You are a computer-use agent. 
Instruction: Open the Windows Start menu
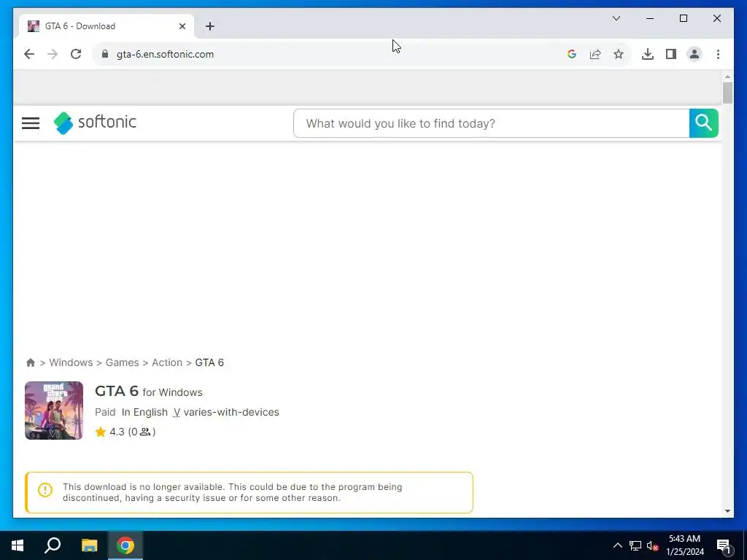pyautogui.click(x=18, y=545)
